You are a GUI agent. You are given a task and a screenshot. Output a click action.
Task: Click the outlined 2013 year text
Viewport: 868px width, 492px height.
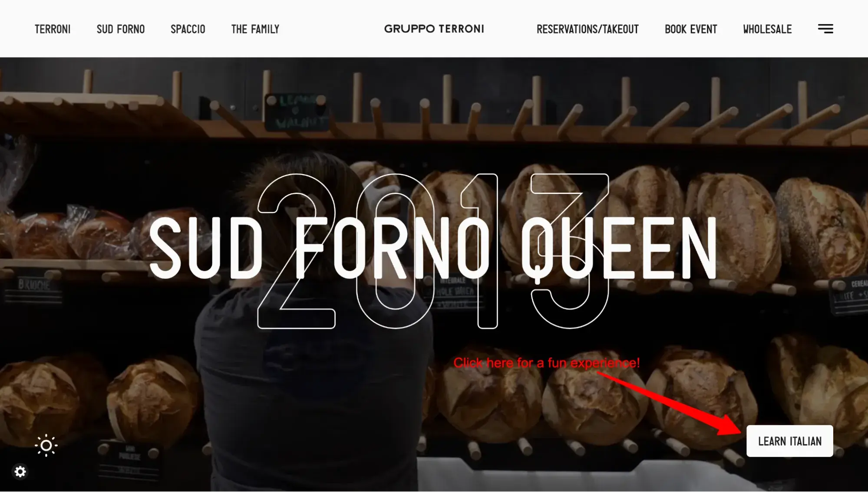point(433,251)
